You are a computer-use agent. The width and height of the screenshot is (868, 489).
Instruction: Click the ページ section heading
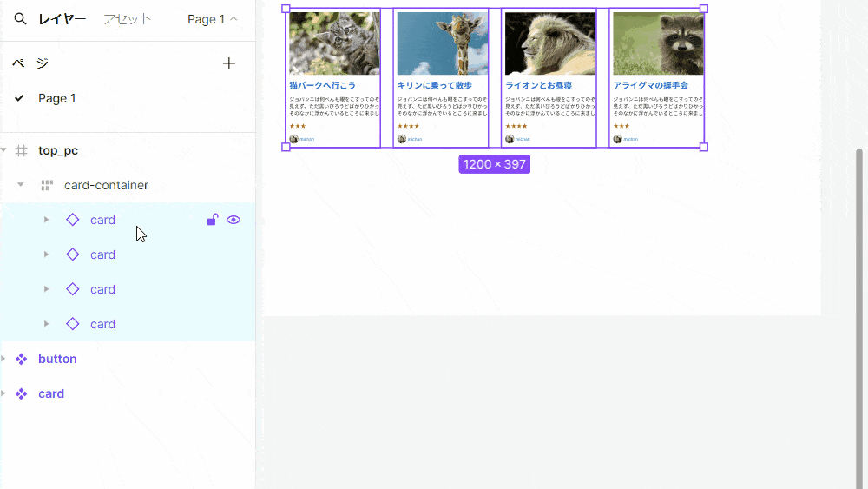click(30, 63)
